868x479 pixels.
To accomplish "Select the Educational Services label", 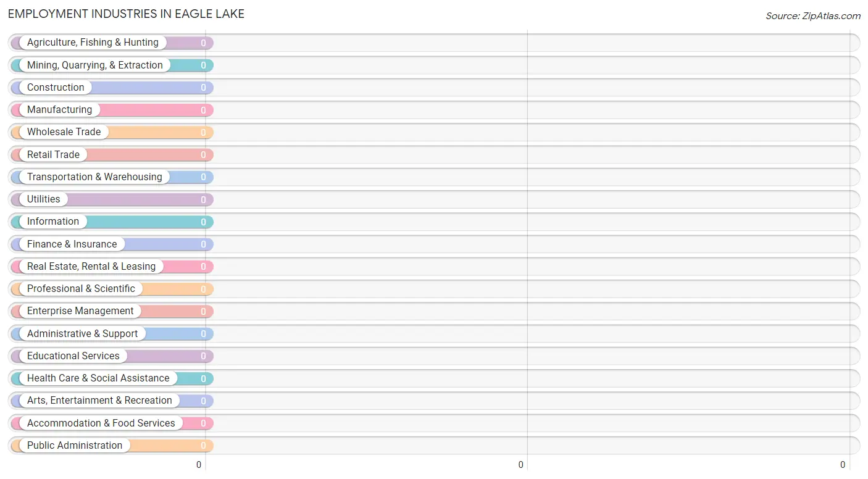I will coord(73,356).
